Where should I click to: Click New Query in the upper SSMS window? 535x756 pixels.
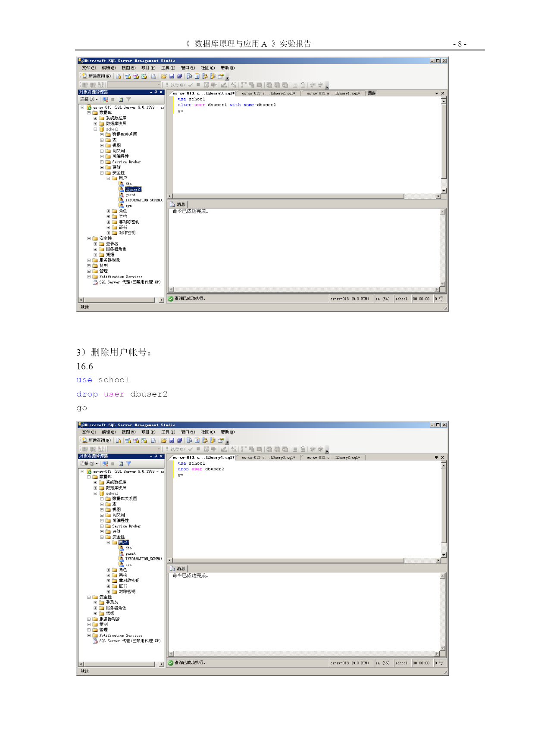click(97, 76)
